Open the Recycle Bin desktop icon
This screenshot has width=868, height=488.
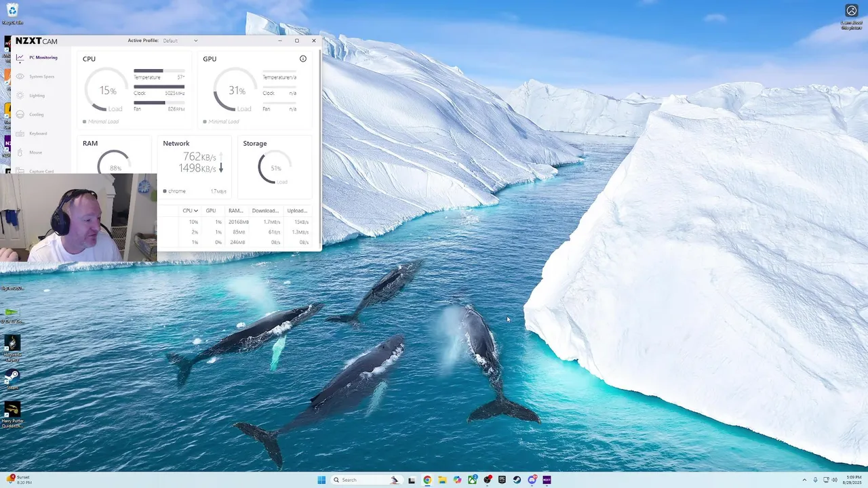coord(12,14)
